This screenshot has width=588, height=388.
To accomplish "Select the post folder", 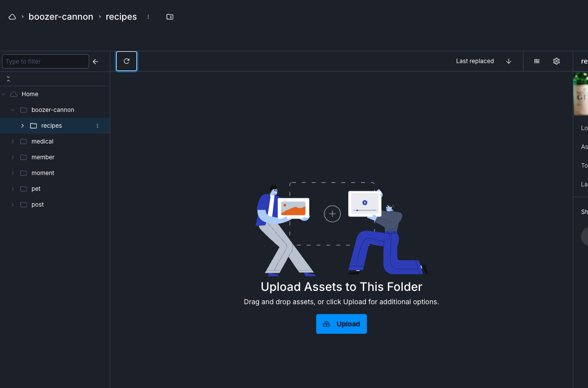I will coord(37,205).
